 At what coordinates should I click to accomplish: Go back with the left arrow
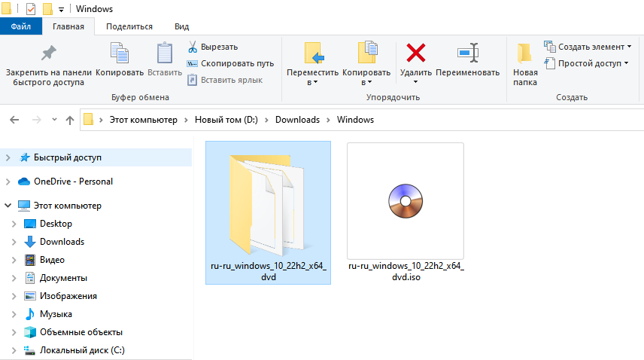(x=14, y=120)
